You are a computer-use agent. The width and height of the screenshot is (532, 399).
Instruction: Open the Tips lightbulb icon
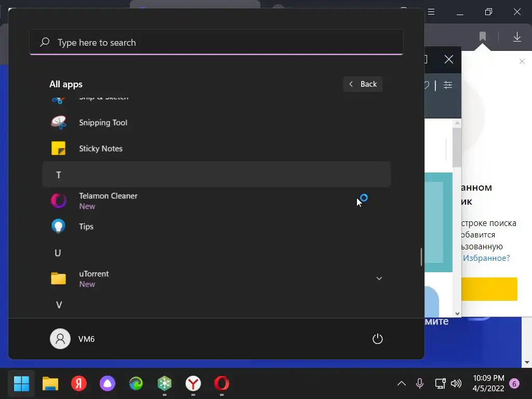[x=58, y=227]
